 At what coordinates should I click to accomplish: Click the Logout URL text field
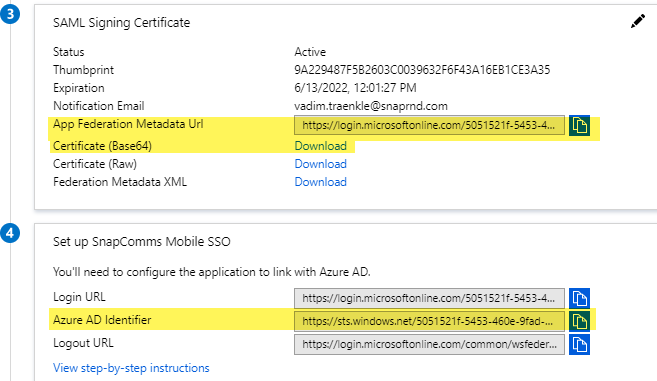click(429, 345)
